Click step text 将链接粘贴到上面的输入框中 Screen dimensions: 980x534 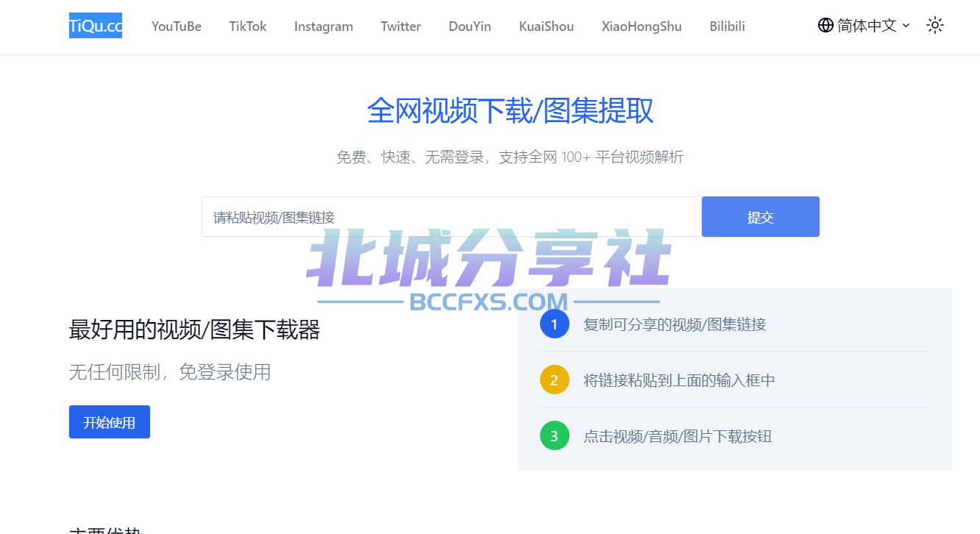pos(679,380)
